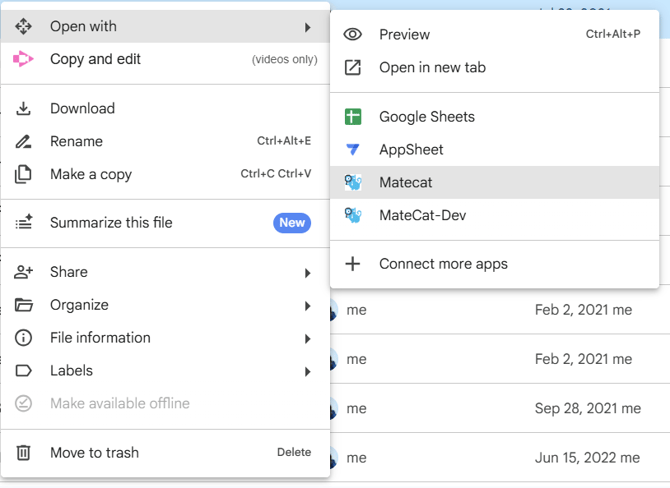
Task: Click the Preview eye icon
Action: coord(352,35)
